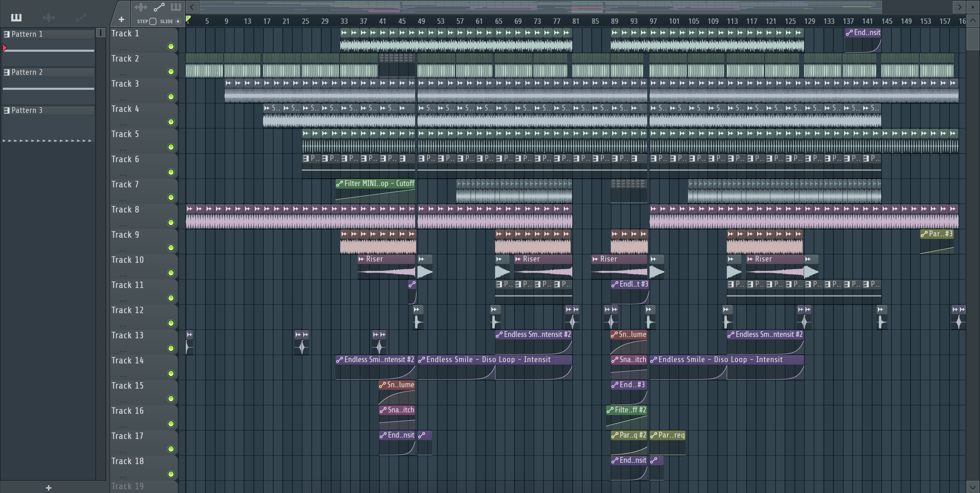Mute Track 1 using its green LED

coord(171,46)
